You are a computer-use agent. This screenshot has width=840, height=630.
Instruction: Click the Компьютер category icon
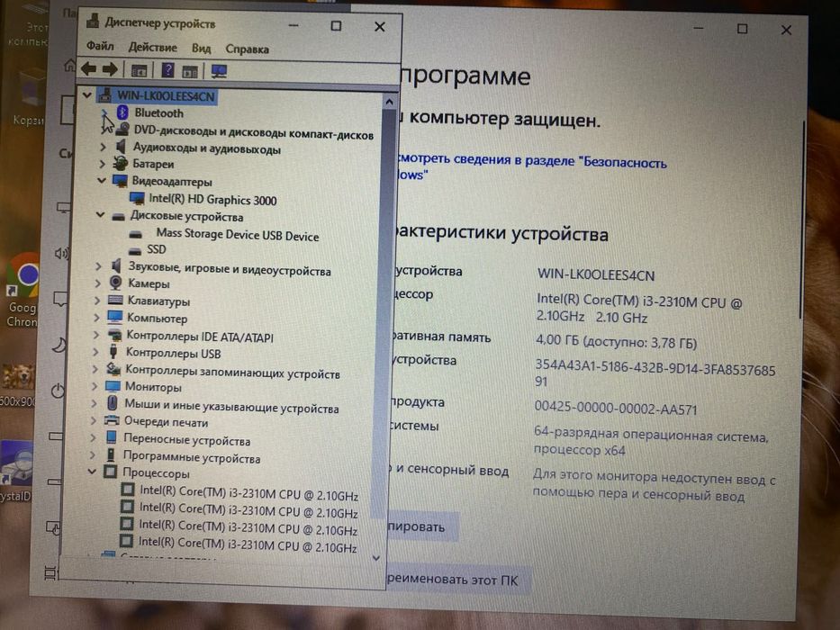(114, 317)
